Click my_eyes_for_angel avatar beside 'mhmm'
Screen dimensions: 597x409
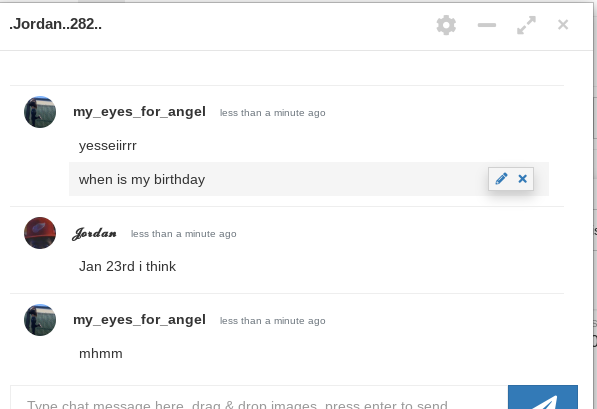point(40,320)
